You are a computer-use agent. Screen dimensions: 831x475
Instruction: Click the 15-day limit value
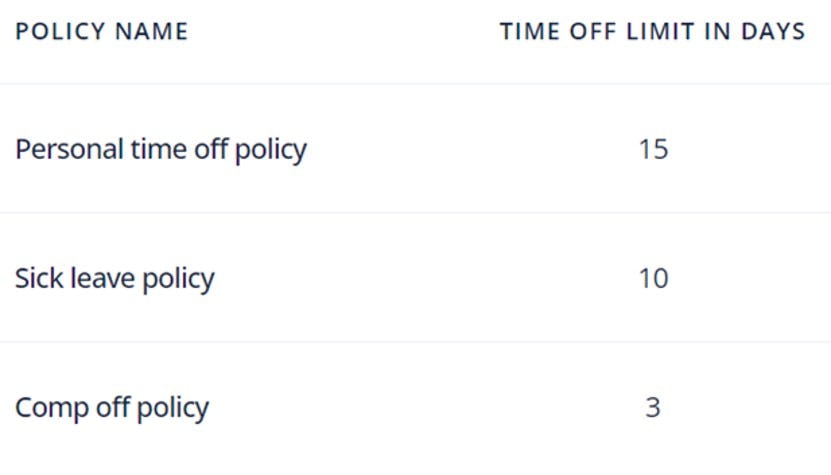[653, 150]
